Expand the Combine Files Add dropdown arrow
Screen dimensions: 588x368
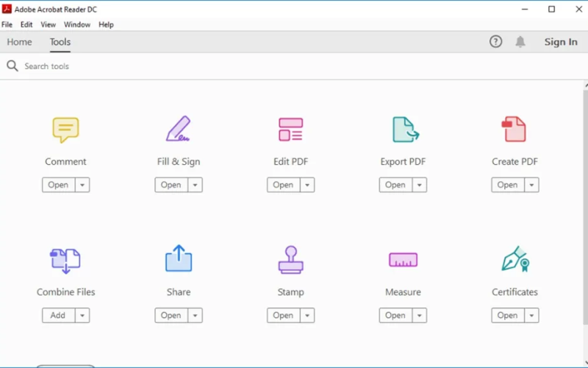[82, 316]
